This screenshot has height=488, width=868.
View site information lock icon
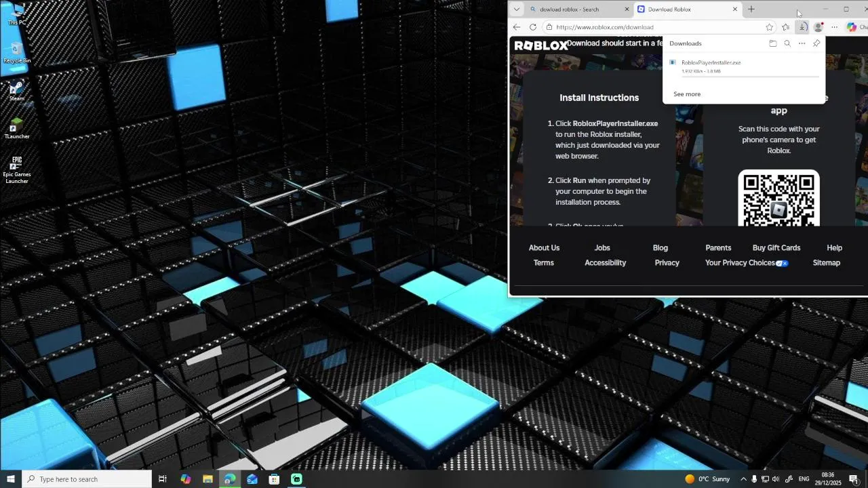tap(549, 27)
